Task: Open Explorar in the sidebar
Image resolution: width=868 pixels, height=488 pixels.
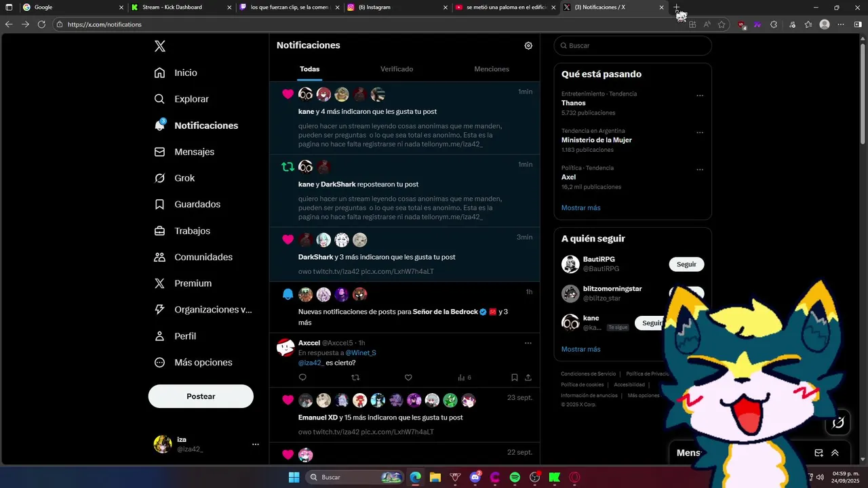Action: (182, 99)
